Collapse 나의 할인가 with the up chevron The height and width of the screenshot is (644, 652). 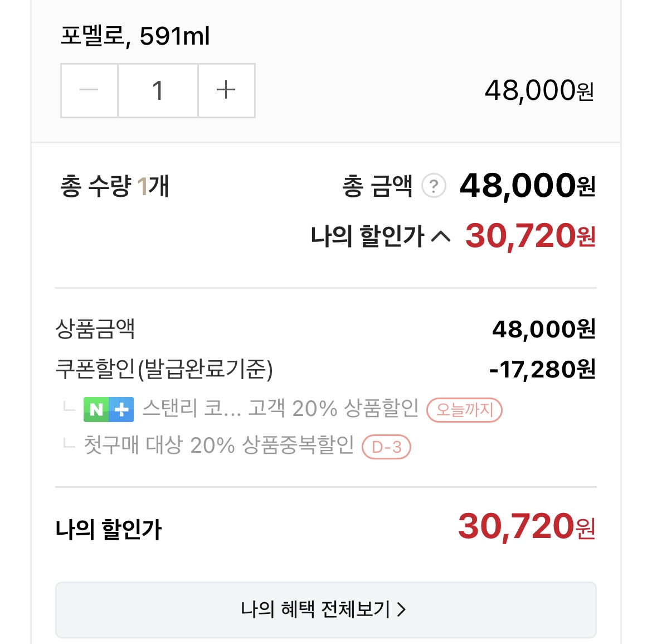(x=441, y=237)
